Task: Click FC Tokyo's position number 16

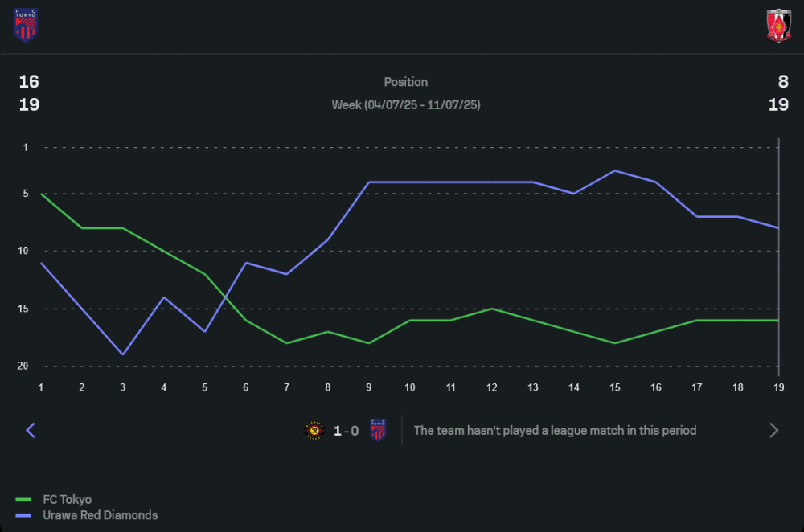Action: point(29,82)
